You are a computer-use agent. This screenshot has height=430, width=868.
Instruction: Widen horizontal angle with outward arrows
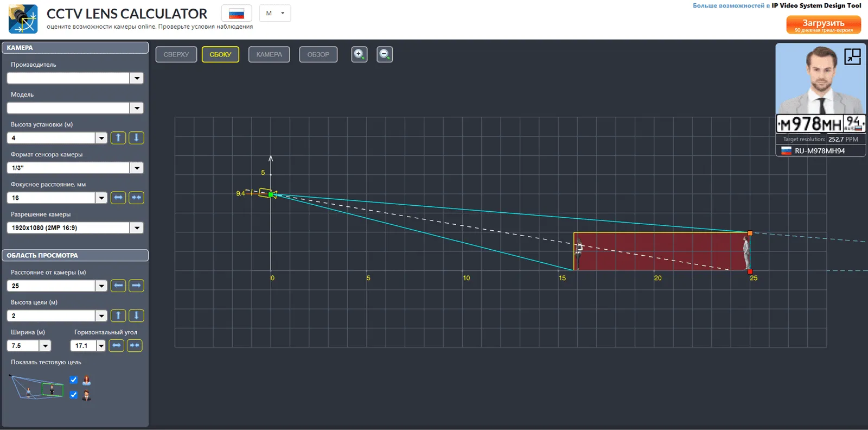[x=117, y=345]
